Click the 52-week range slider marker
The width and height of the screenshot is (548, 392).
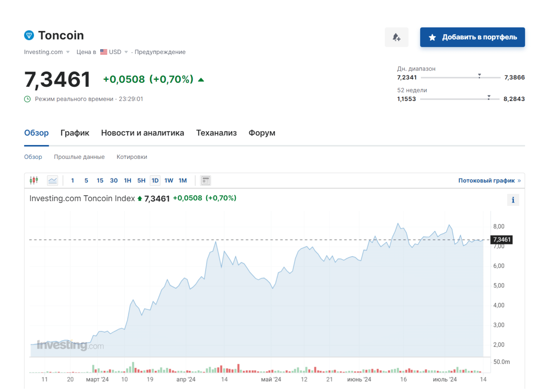point(489,97)
